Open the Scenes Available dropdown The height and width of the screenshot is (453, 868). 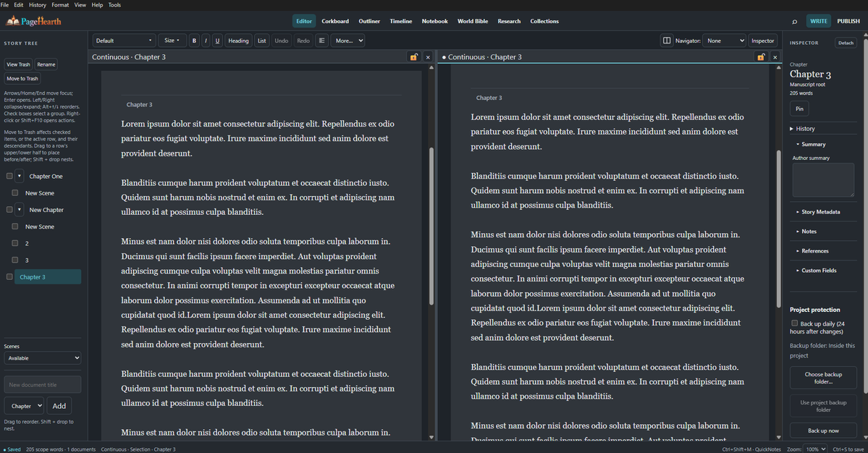43,358
